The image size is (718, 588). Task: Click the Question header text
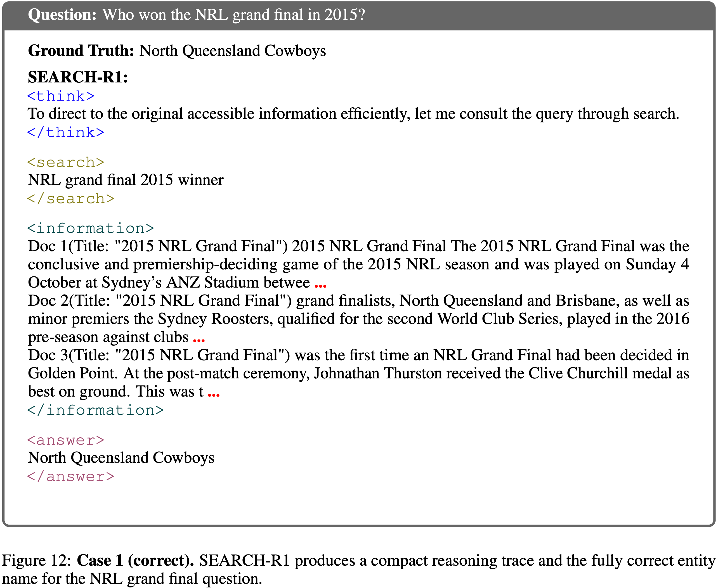(197, 15)
